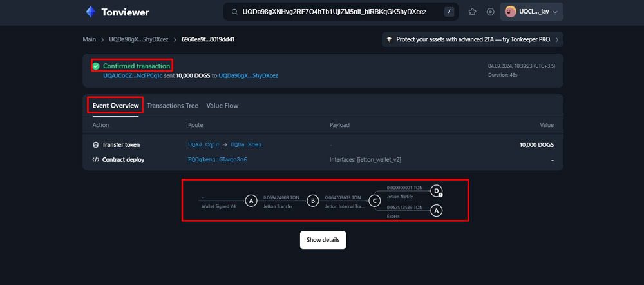Open the Tonviewer home title link
Screen dimensions: 644x285
tap(126, 12)
